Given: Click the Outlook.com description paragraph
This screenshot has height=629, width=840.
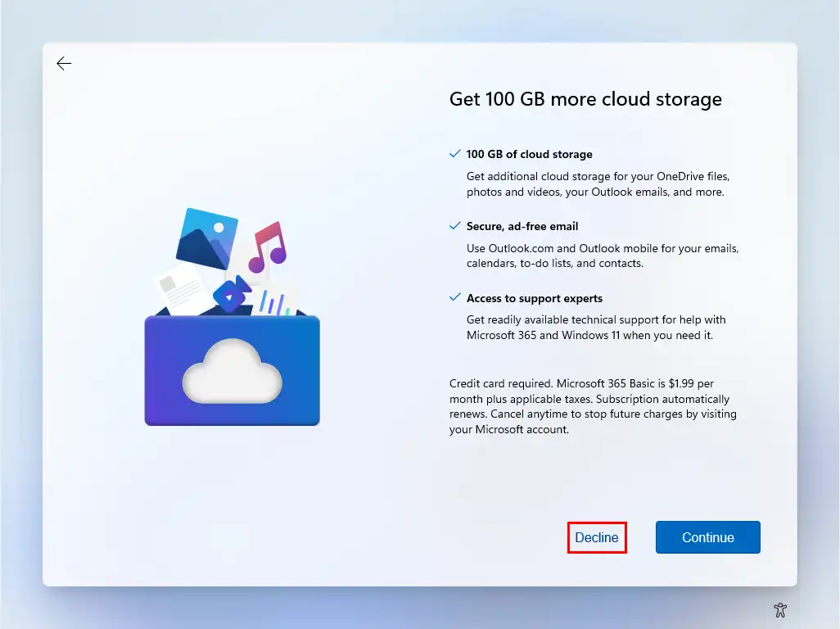Looking at the screenshot, I should point(603,256).
